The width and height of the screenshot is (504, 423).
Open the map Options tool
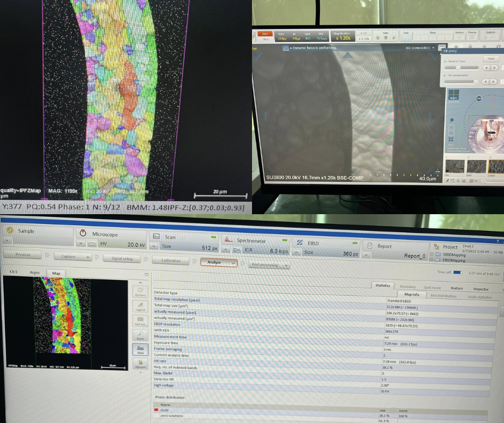pyautogui.click(x=140, y=364)
